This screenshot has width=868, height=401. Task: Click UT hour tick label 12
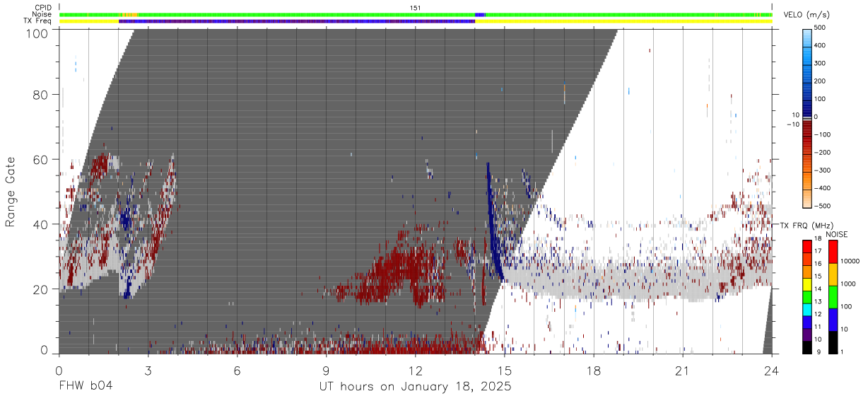[415, 371]
